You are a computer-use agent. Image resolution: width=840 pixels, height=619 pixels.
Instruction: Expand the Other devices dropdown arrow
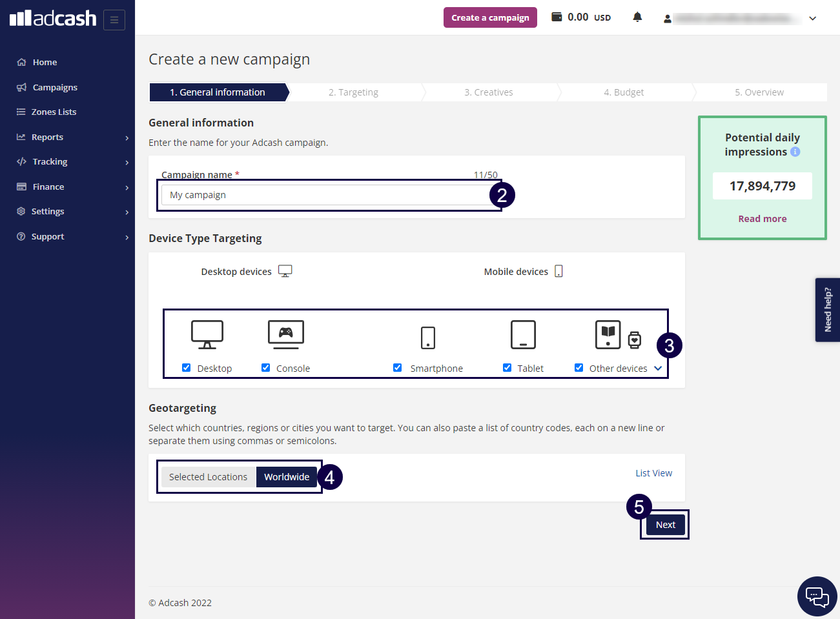click(x=658, y=369)
